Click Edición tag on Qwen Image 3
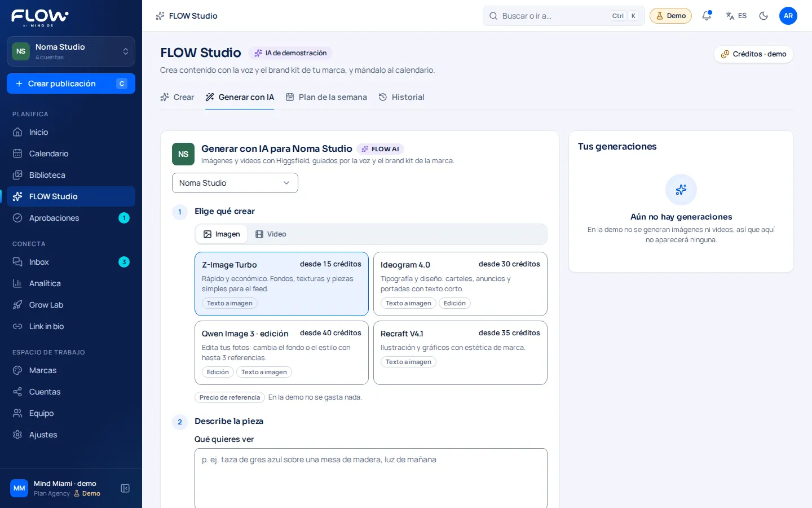The width and height of the screenshot is (812, 508). (x=218, y=372)
